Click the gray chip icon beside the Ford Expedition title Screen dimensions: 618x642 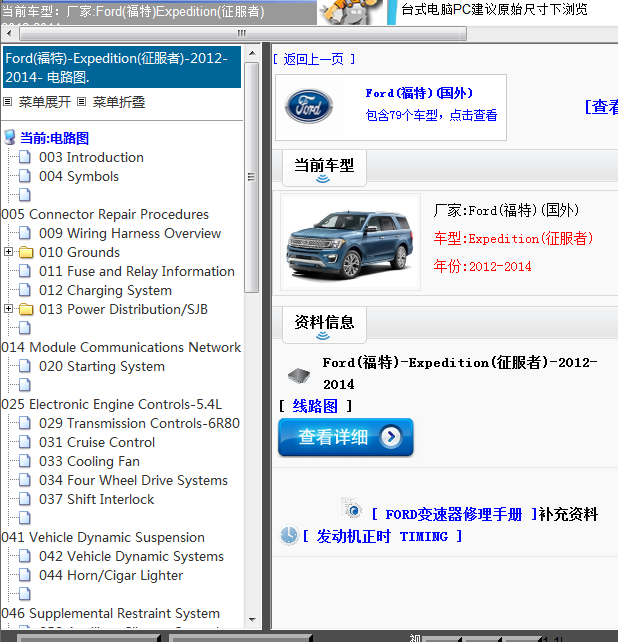(x=299, y=375)
